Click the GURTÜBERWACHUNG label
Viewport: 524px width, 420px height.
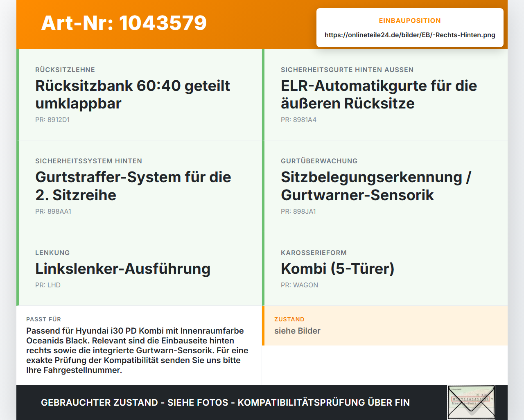coord(319,161)
